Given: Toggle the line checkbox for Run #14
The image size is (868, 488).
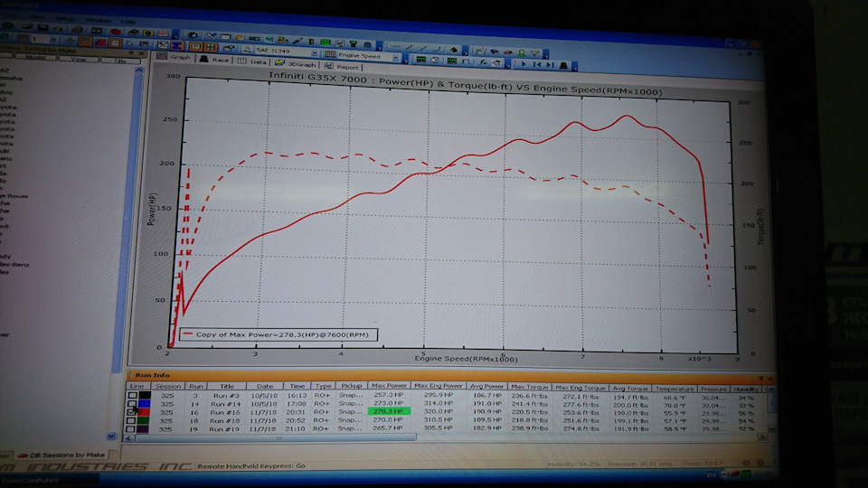Looking at the screenshot, I should click(x=132, y=403).
